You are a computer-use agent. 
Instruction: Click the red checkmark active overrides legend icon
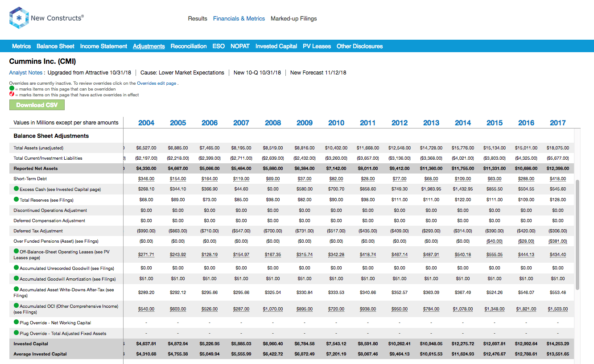pos(12,95)
